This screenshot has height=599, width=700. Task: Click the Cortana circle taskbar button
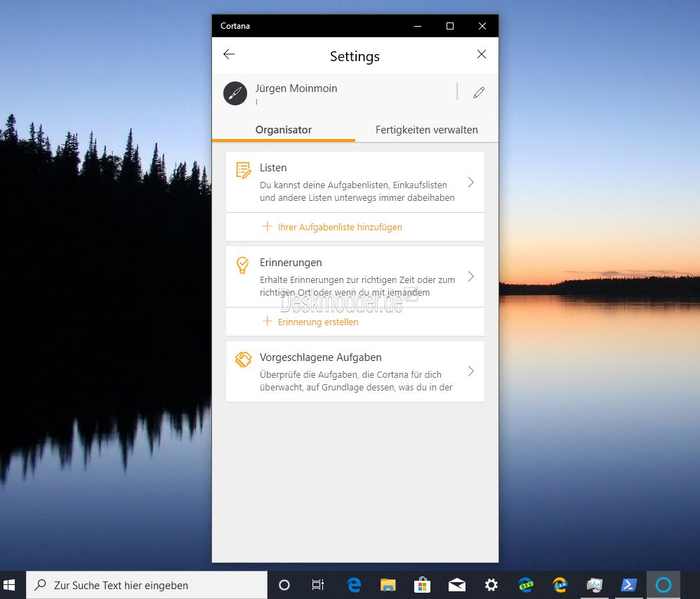pos(284,585)
